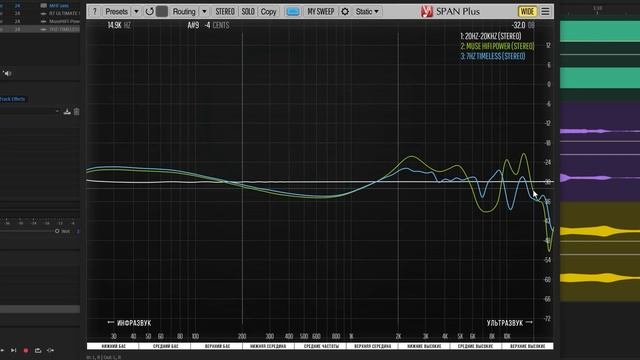Select the 1: 20HZ-20KHZ (STEREO) legend entry
Image resolution: width=640 pixels, height=360 pixels.
pos(491,36)
